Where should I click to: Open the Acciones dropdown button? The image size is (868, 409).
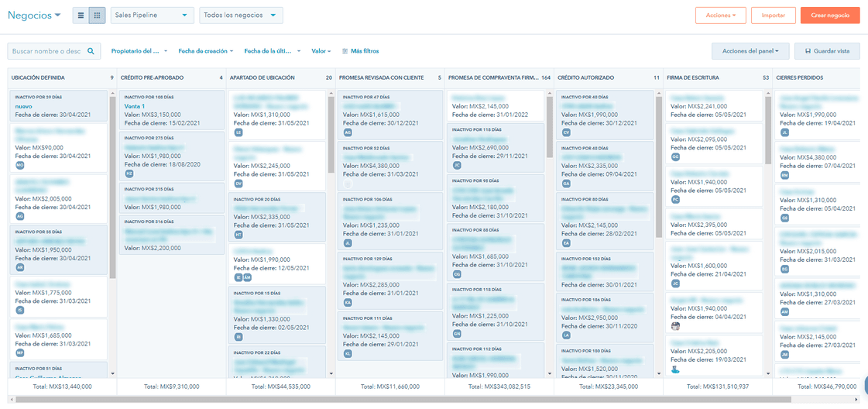point(721,15)
